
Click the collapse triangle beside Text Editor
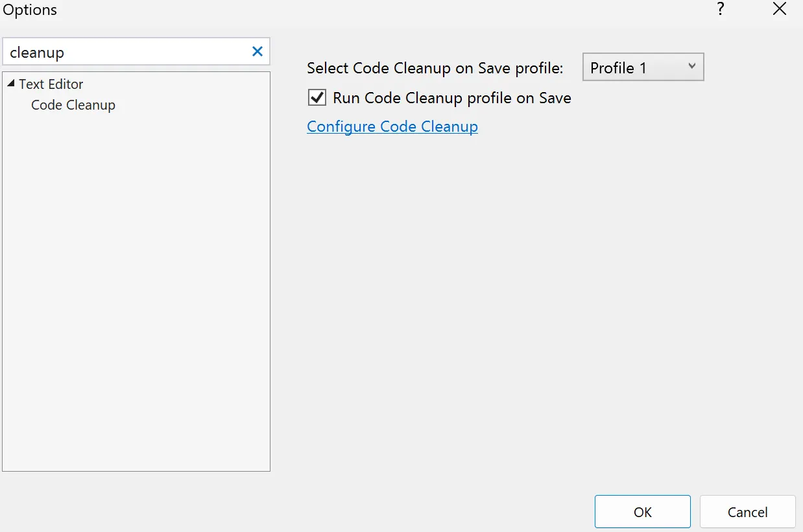tap(10, 84)
